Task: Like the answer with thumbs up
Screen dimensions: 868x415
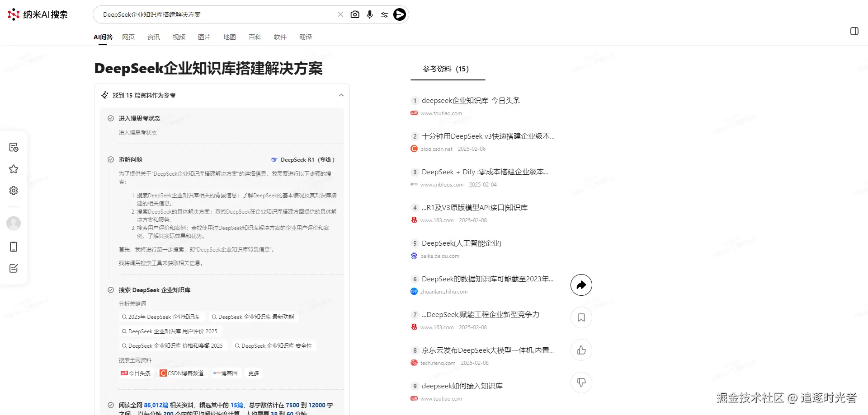Action: pyautogui.click(x=581, y=350)
